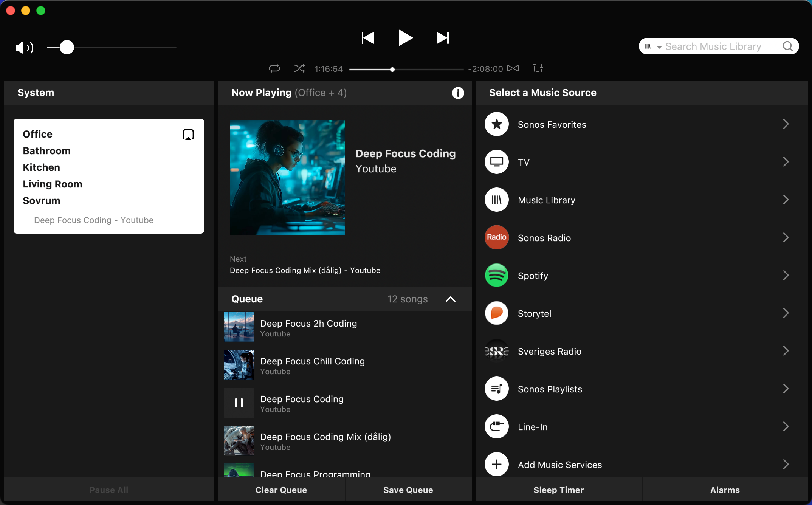Screen dimensions: 812x505
Task: Click the Sonos Playlists icon
Action: pyautogui.click(x=497, y=389)
